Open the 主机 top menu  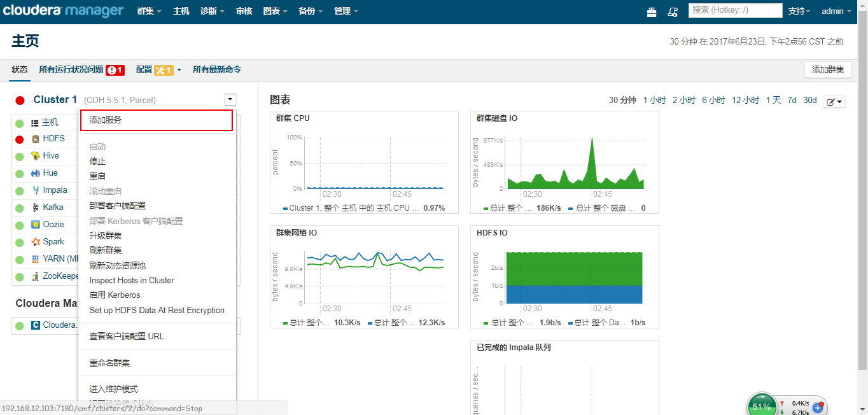pyautogui.click(x=181, y=11)
